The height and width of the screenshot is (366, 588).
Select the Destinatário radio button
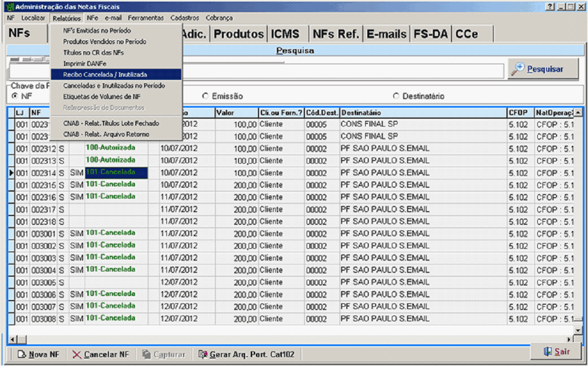pyautogui.click(x=396, y=96)
